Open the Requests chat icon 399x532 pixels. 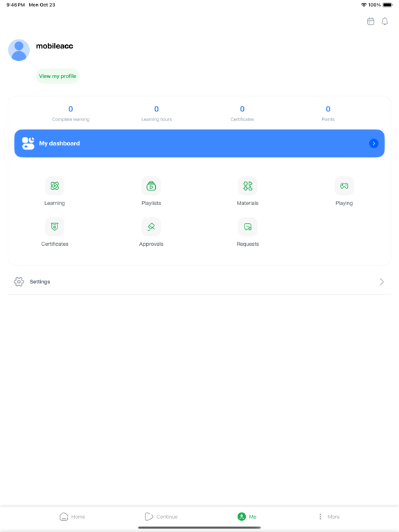(248, 227)
